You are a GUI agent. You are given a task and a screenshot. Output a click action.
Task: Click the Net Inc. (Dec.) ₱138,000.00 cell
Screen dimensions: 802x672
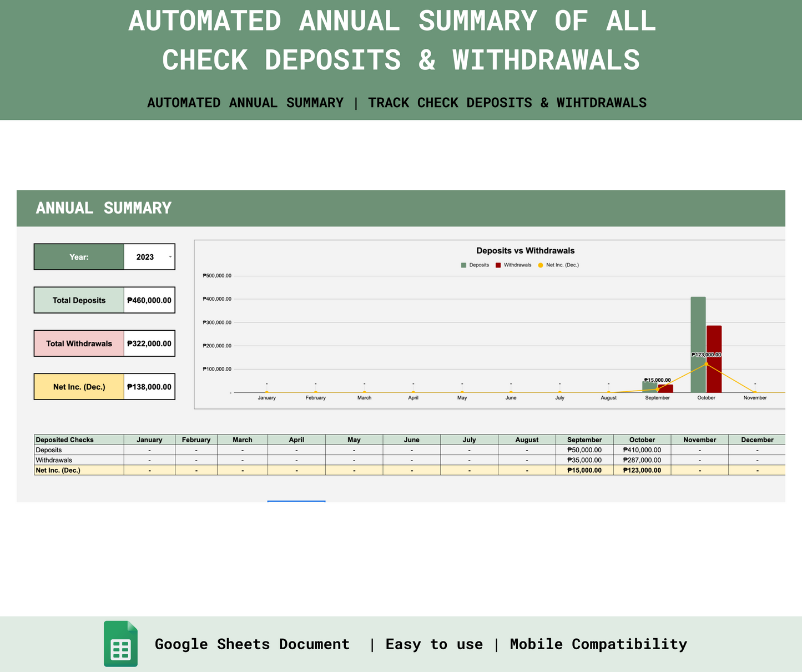[149, 387]
